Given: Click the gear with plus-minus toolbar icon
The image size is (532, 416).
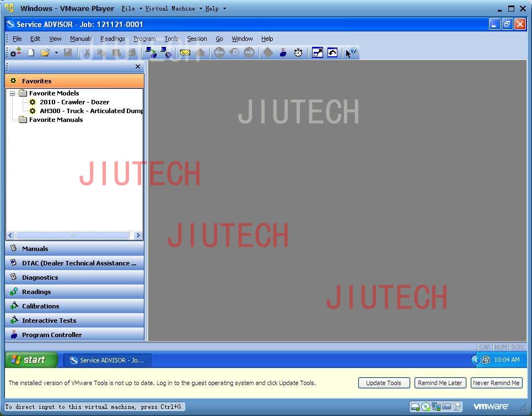Looking at the screenshot, I should (15, 52).
